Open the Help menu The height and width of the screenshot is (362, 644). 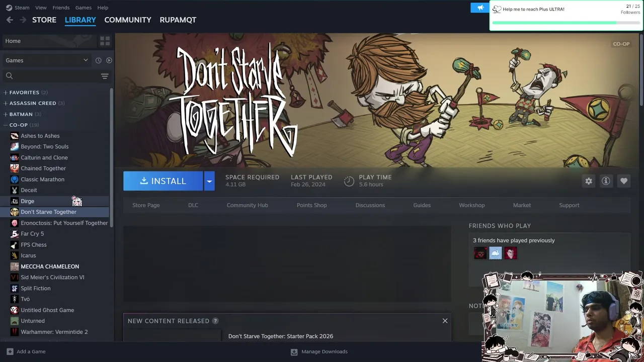(103, 8)
